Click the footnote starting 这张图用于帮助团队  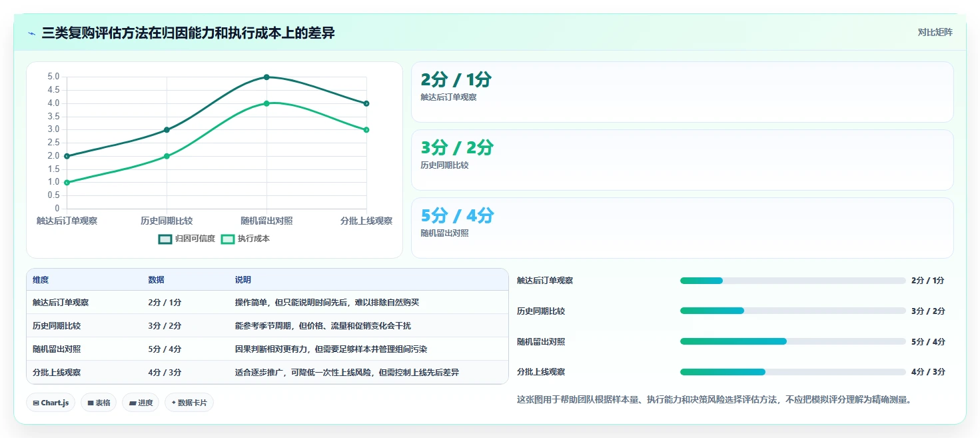[714, 400]
